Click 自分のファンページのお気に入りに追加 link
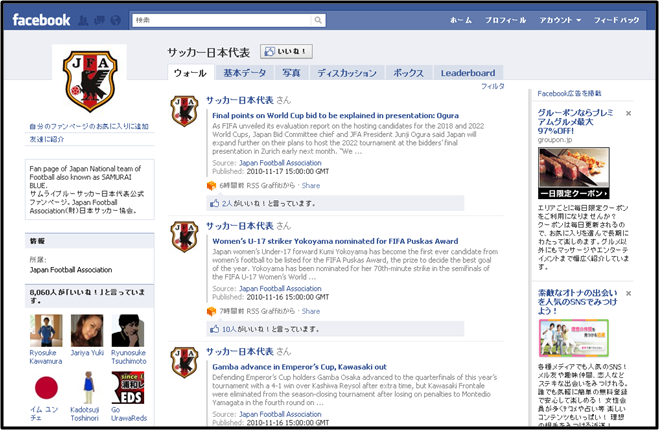659x430 pixels. pos(89,126)
